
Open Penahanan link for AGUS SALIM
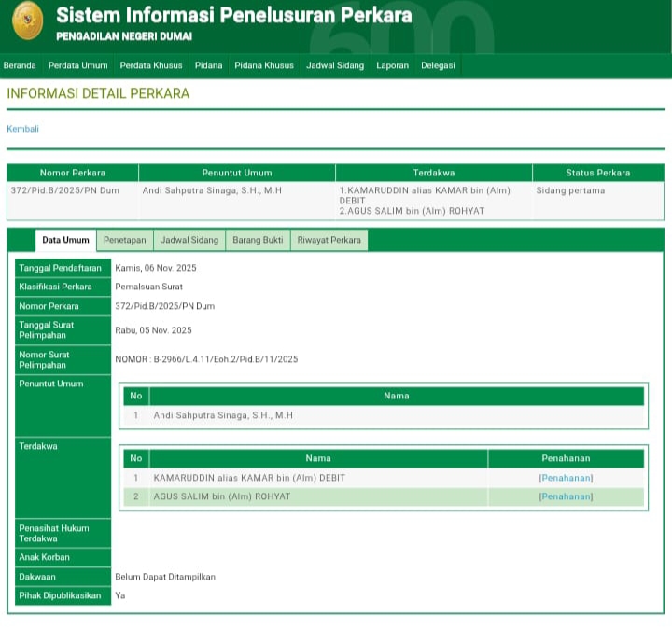pos(566,496)
